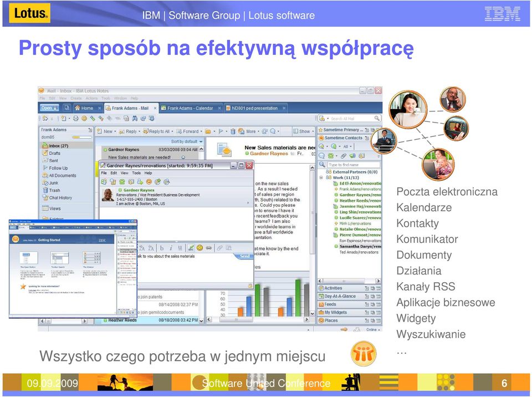Expand the Places sidebar panel
Image resolution: width=532 pixels, height=397 pixels.
(x=349, y=320)
